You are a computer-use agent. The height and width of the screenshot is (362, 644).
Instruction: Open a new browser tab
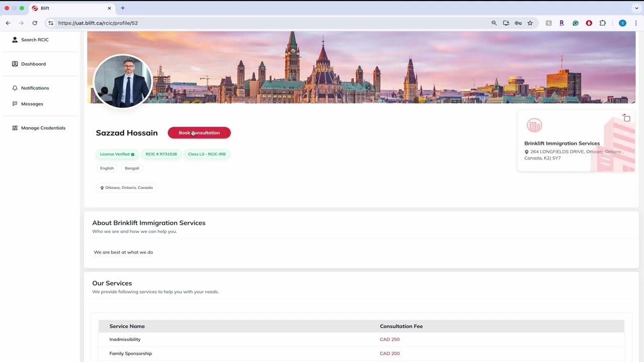[x=123, y=8]
